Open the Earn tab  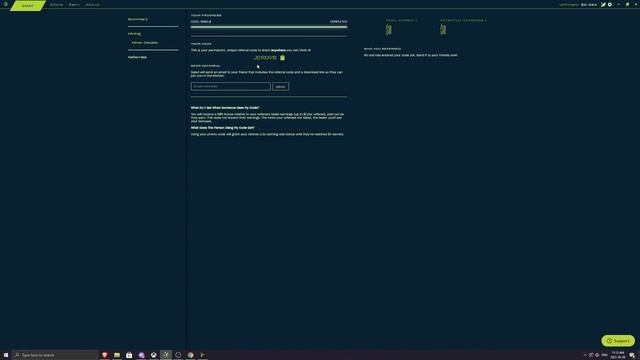tap(74, 5)
